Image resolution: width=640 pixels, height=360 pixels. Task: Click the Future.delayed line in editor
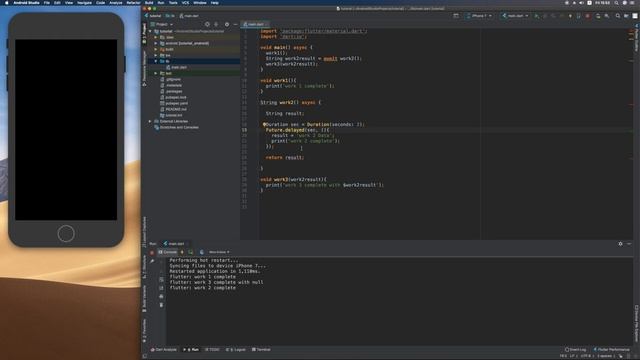[x=297, y=130]
